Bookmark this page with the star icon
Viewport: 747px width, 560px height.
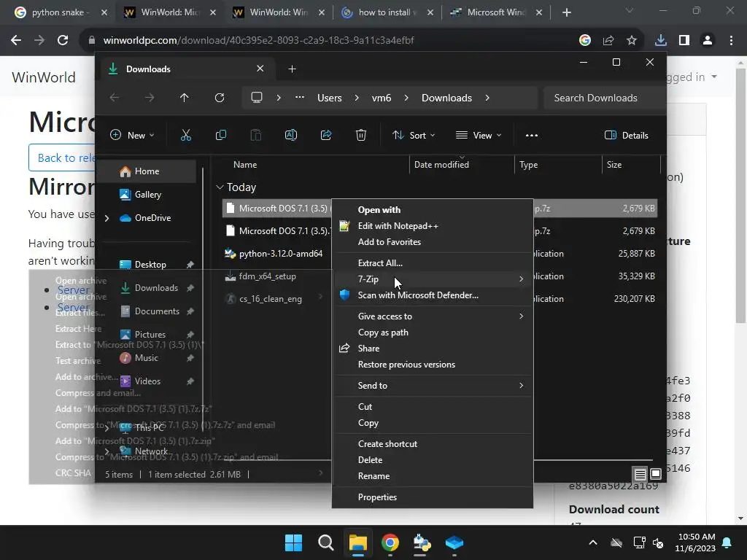click(632, 40)
